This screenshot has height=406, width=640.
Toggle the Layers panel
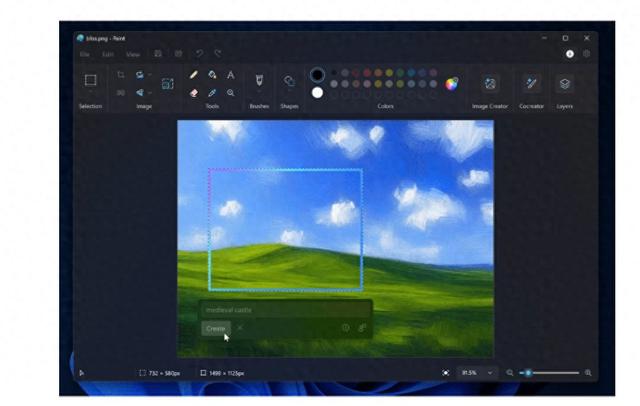pos(565,84)
